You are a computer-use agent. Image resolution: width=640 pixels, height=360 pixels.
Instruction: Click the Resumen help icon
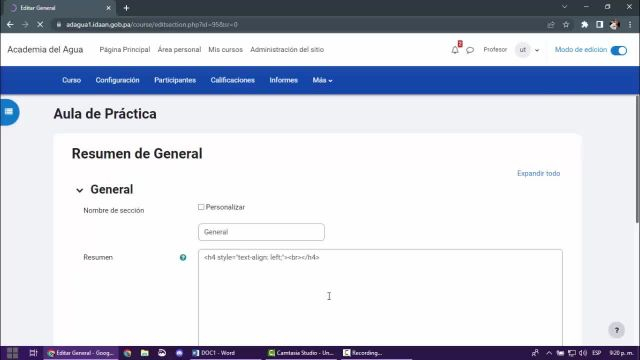click(183, 257)
